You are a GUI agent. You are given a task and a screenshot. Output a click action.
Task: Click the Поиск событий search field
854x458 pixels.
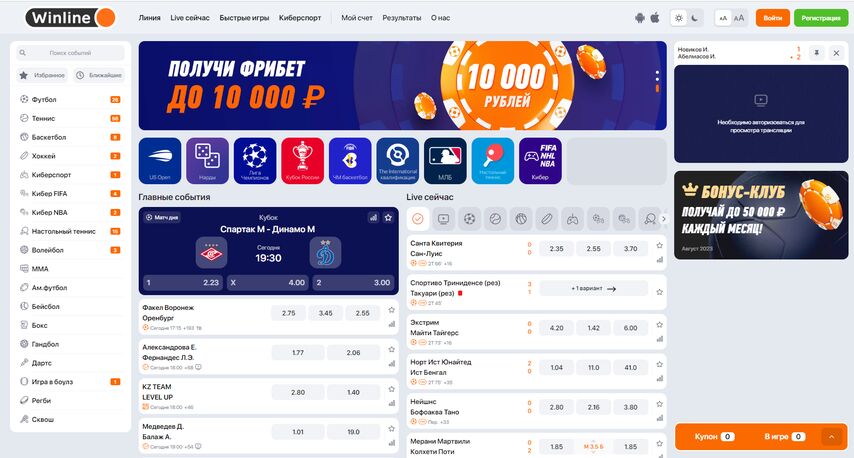(70, 53)
